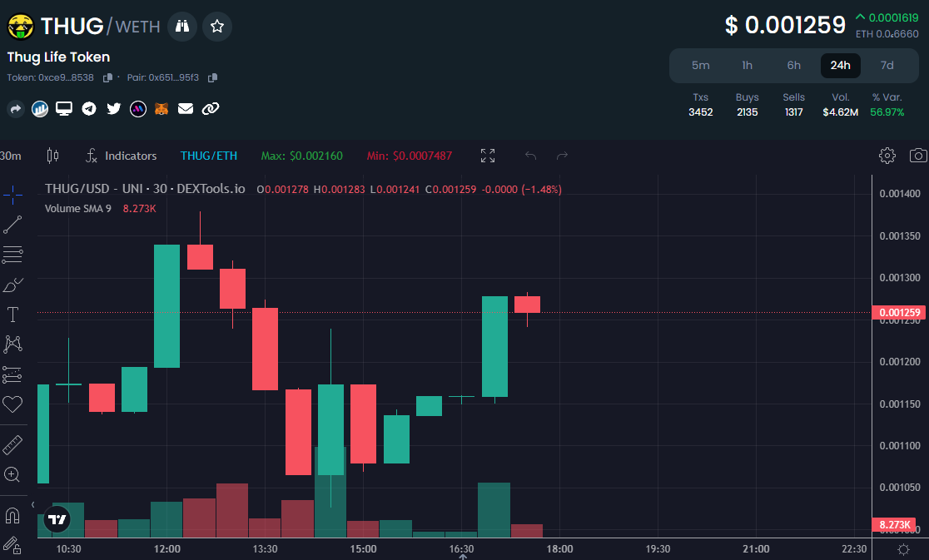Click the Max: $0.002160 text
The image size is (929, 560).
(301, 156)
